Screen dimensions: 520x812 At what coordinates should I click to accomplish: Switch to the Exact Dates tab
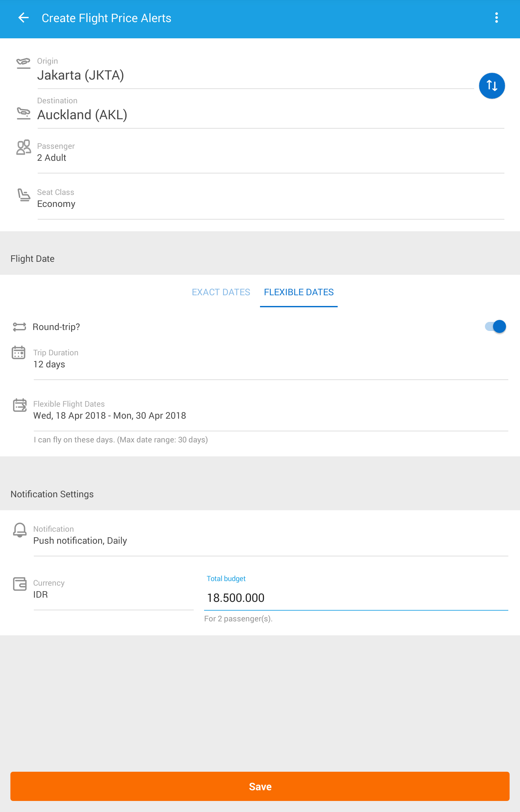(x=221, y=292)
